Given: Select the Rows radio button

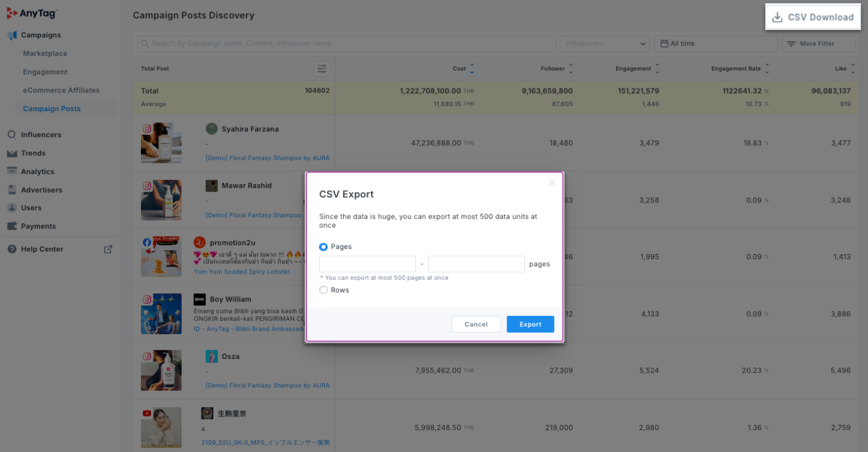Looking at the screenshot, I should coord(323,290).
